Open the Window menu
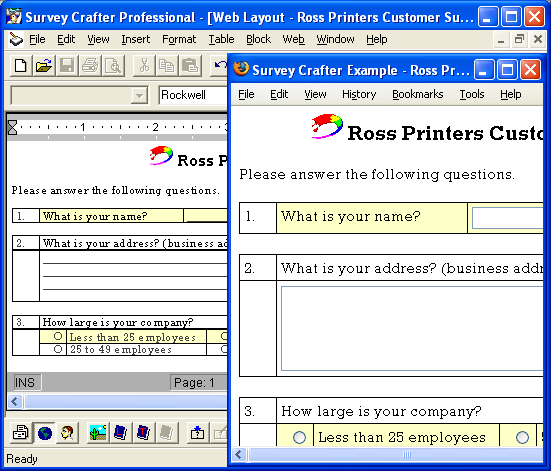The width and height of the screenshot is (551, 471). point(335,39)
